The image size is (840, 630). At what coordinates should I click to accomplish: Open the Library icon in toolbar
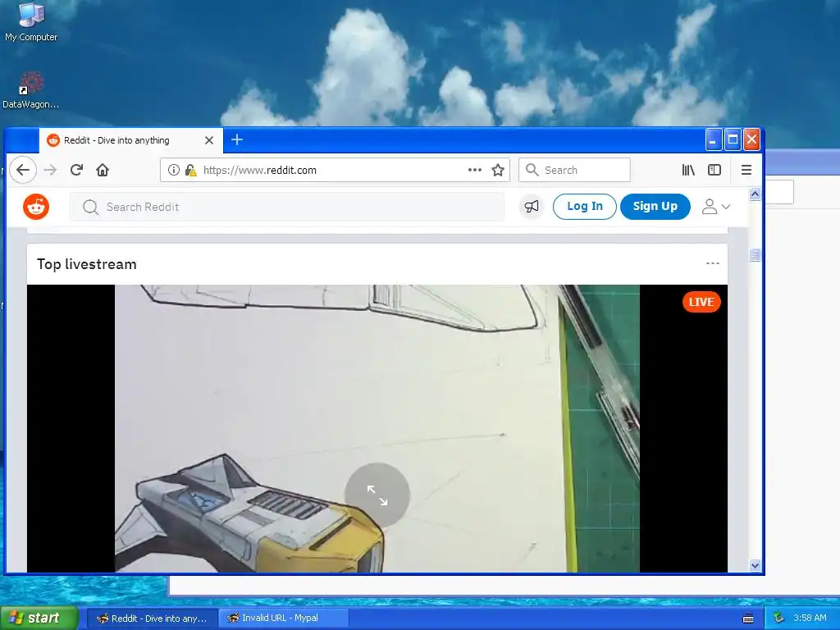[x=688, y=170]
